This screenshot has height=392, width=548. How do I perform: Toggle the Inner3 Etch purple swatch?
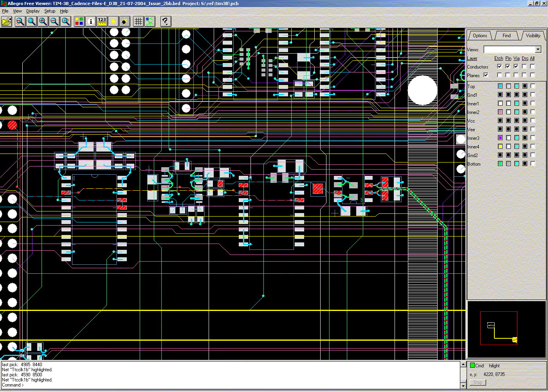500,138
